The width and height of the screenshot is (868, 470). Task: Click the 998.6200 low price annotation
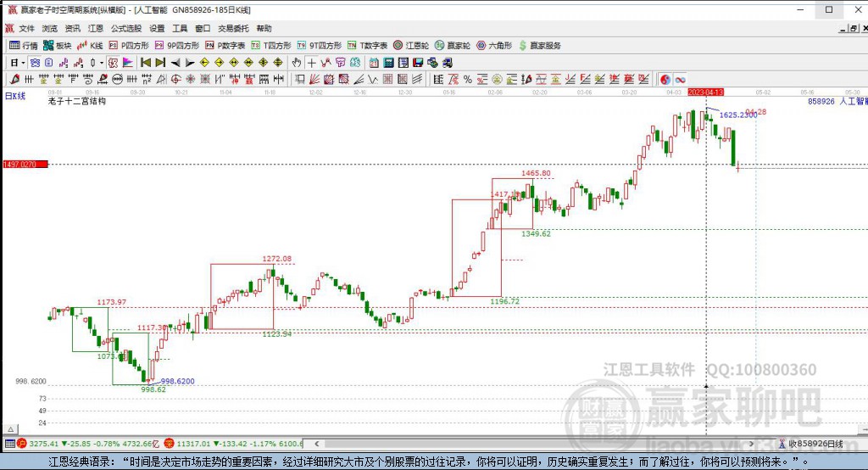(178, 381)
